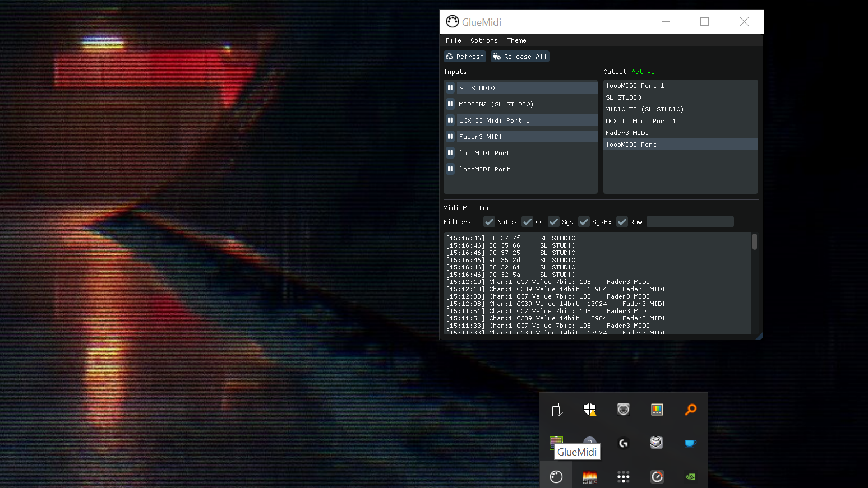Viewport: 868px width, 488px height.
Task: Click the Midi Monitor filter text field
Action: (x=690, y=222)
